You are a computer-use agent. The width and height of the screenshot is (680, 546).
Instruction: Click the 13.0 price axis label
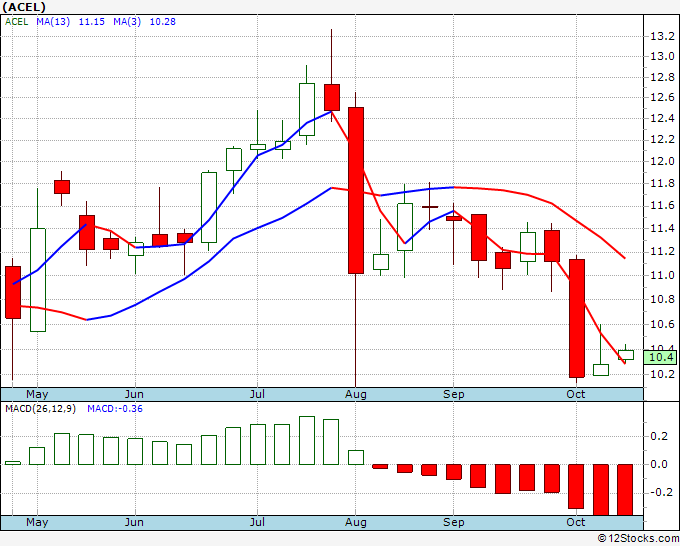coord(662,56)
